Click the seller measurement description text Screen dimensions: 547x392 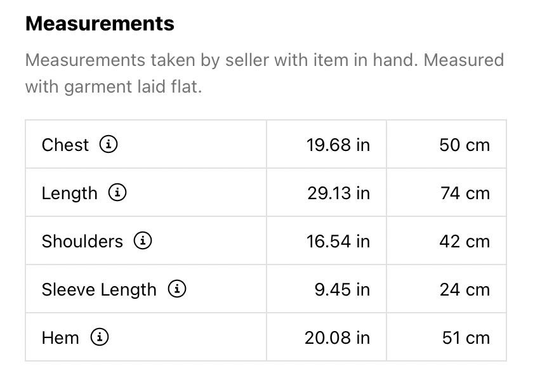265,73
